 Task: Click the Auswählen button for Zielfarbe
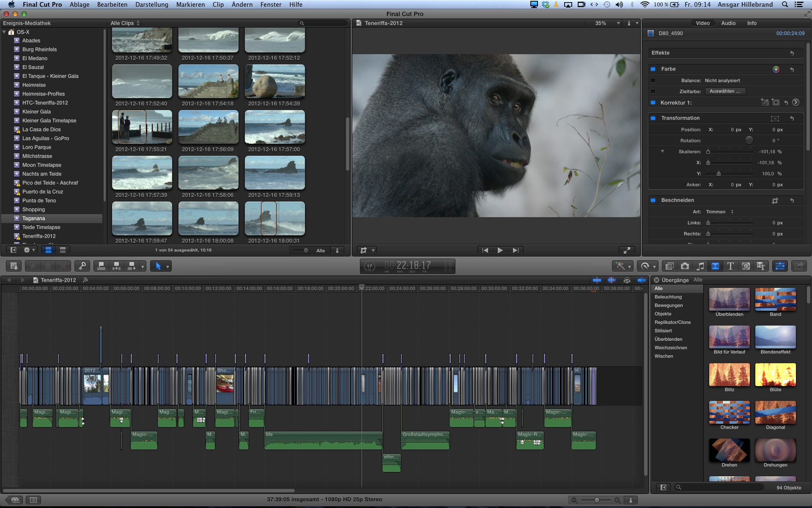725,91
